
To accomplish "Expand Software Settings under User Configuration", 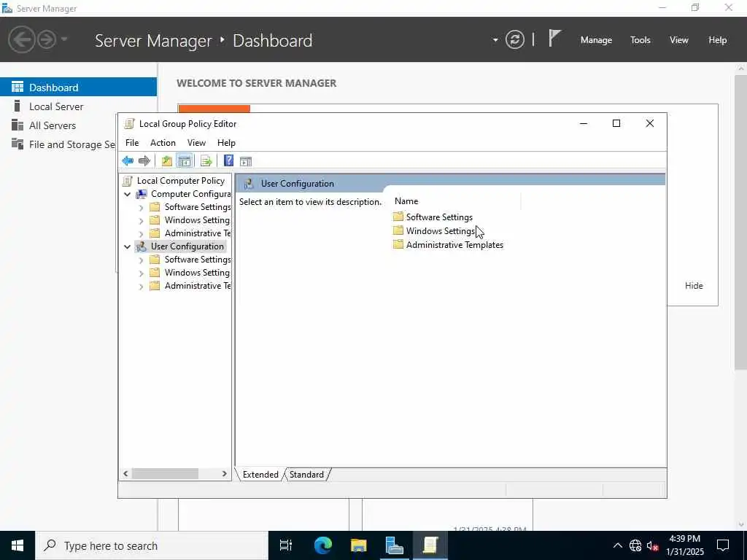I will [141, 260].
